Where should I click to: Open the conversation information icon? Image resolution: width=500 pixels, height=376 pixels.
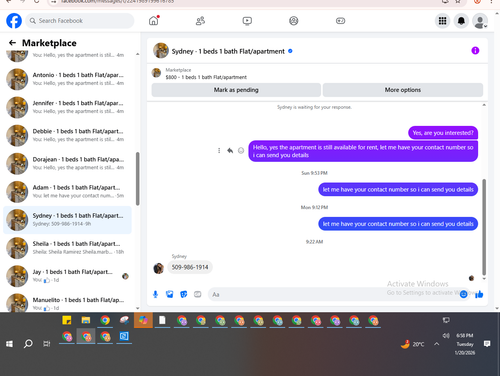(x=475, y=51)
